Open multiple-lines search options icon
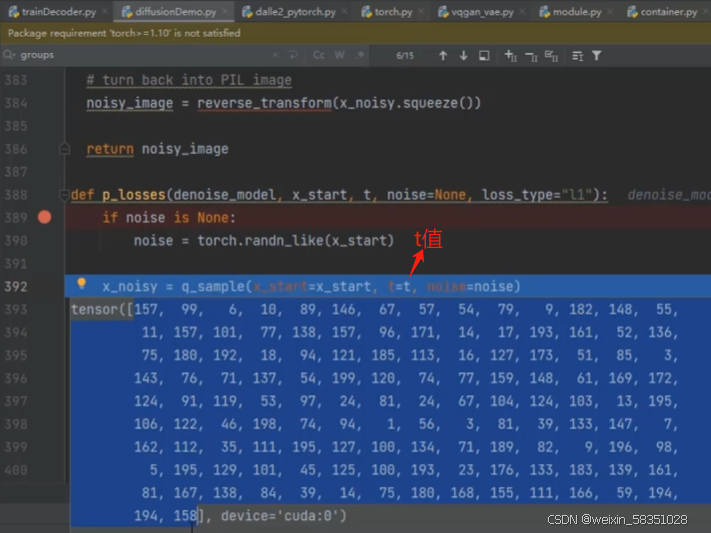 point(577,56)
